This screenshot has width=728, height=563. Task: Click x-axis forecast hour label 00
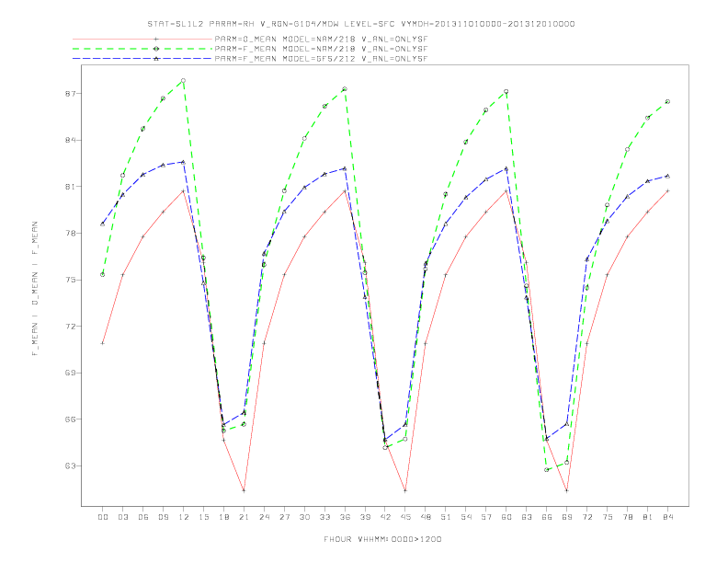103,517
